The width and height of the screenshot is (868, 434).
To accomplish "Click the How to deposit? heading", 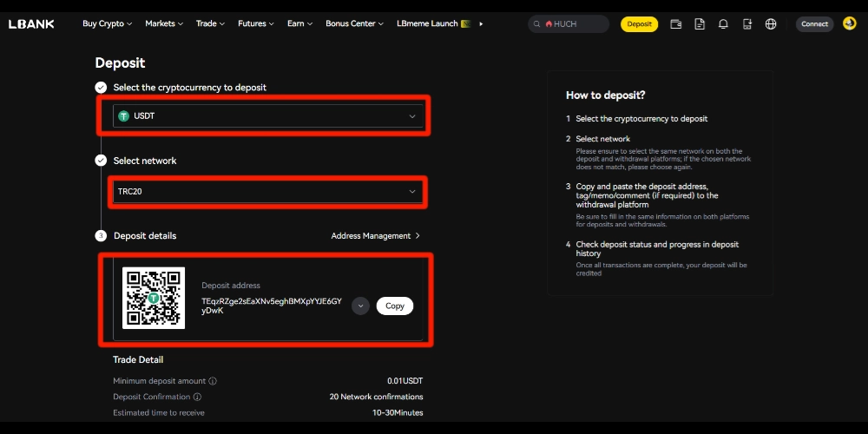I will coord(606,95).
